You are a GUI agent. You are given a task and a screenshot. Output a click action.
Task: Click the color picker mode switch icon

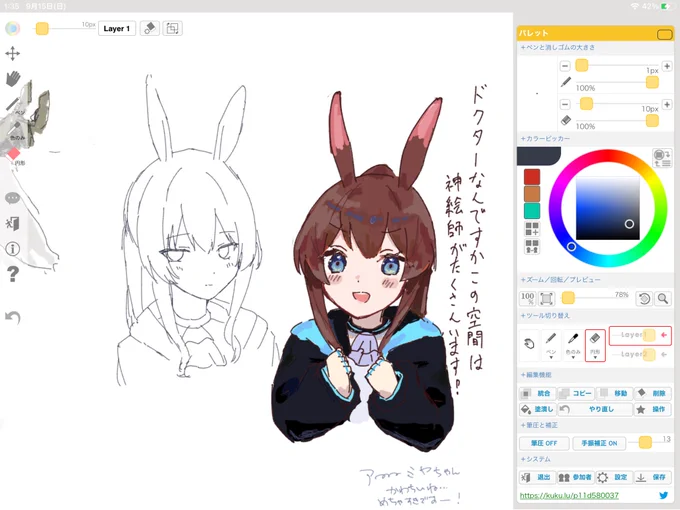pos(662,158)
